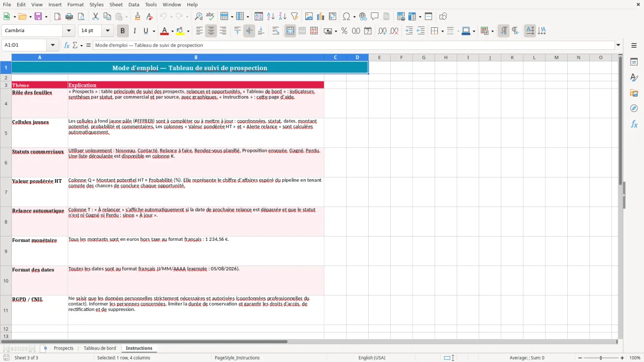Click the Insert Image icon
The width and height of the screenshot is (644, 362).
point(309,17)
